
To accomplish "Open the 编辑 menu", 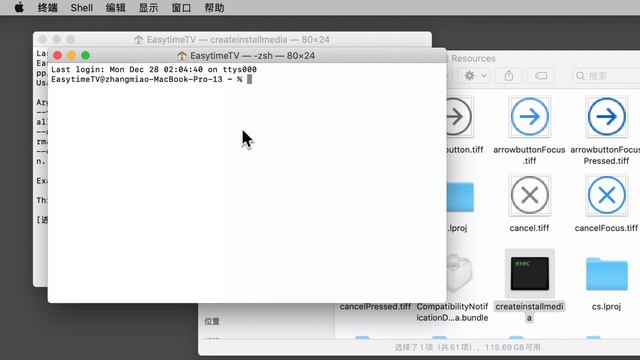I will (x=116, y=8).
